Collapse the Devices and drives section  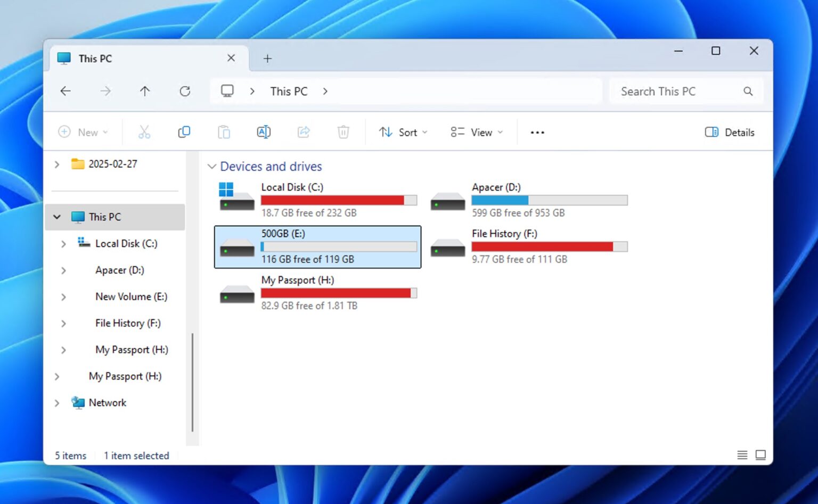tap(212, 166)
